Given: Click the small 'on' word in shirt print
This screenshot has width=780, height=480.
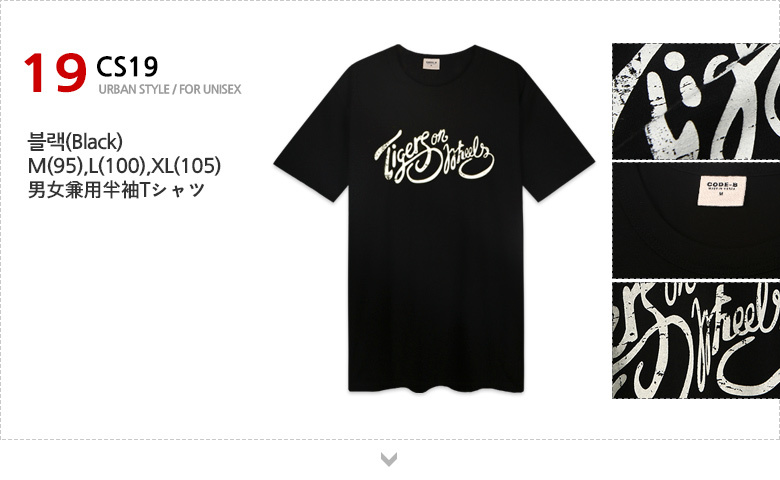Looking at the screenshot, I should [x=439, y=139].
